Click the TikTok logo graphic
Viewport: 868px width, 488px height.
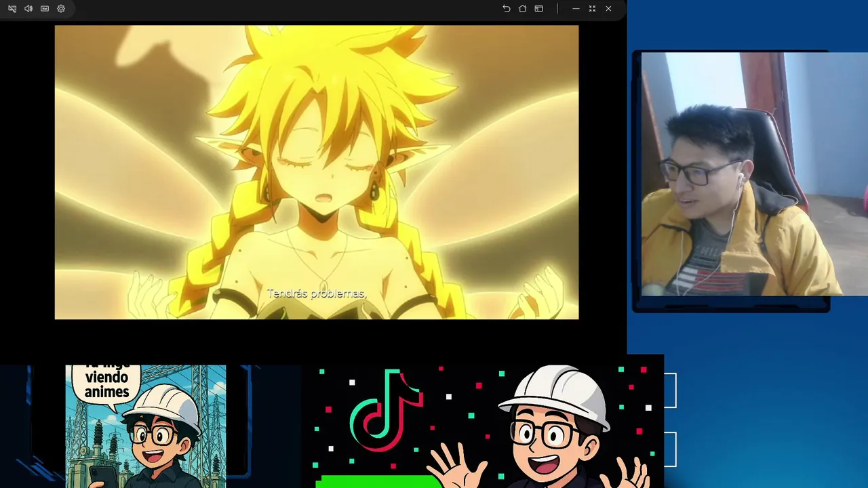387,410
